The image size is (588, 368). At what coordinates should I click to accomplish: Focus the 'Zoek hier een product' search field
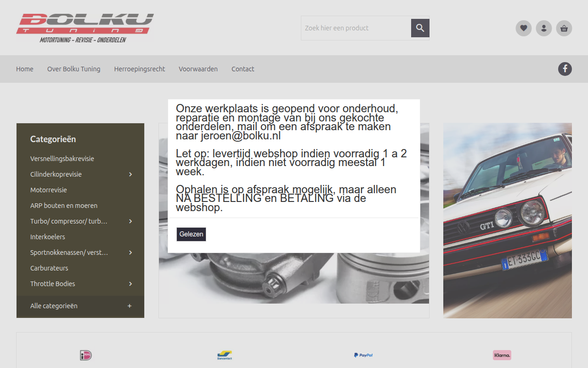pos(356,28)
